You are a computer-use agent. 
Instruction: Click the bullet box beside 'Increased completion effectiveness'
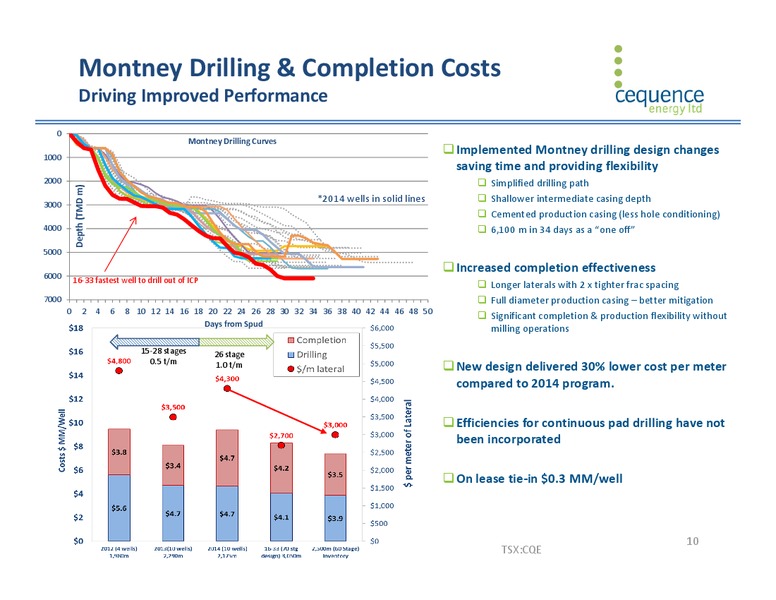click(448, 266)
